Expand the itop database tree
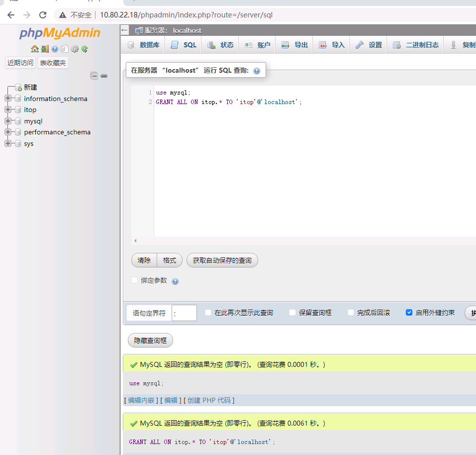This screenshot has width=476, height=455. (8, 110)
